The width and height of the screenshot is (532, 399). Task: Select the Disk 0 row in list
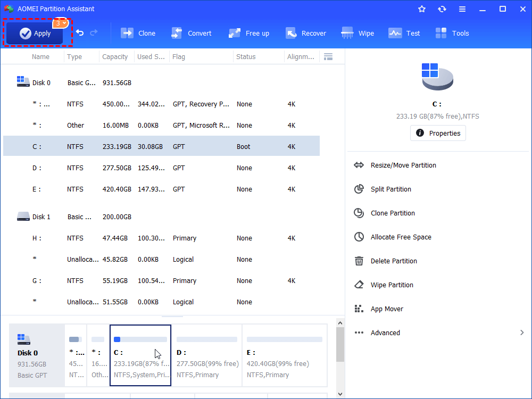162,83
